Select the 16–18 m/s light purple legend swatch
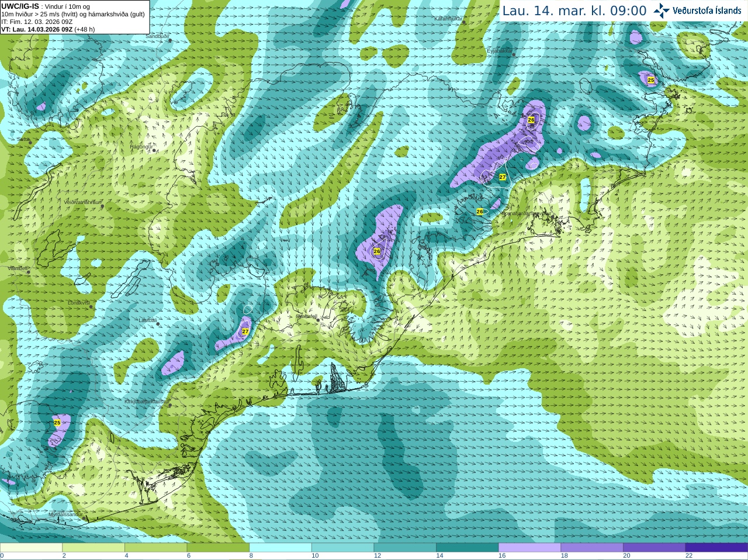 (x=529, y=548)
